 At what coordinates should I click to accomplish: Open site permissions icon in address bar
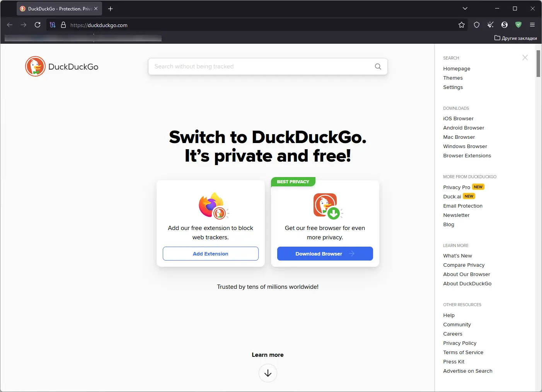tap(53, 25)
